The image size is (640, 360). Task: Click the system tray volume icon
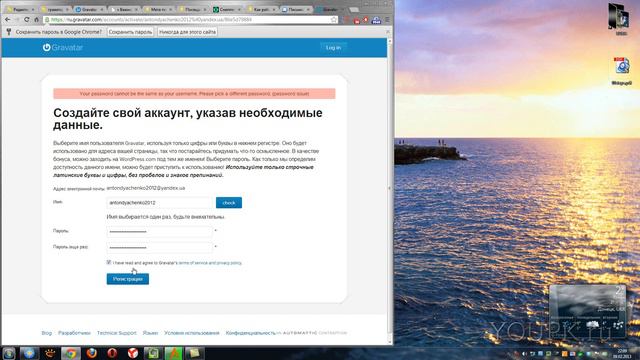(x=524, y=354)
